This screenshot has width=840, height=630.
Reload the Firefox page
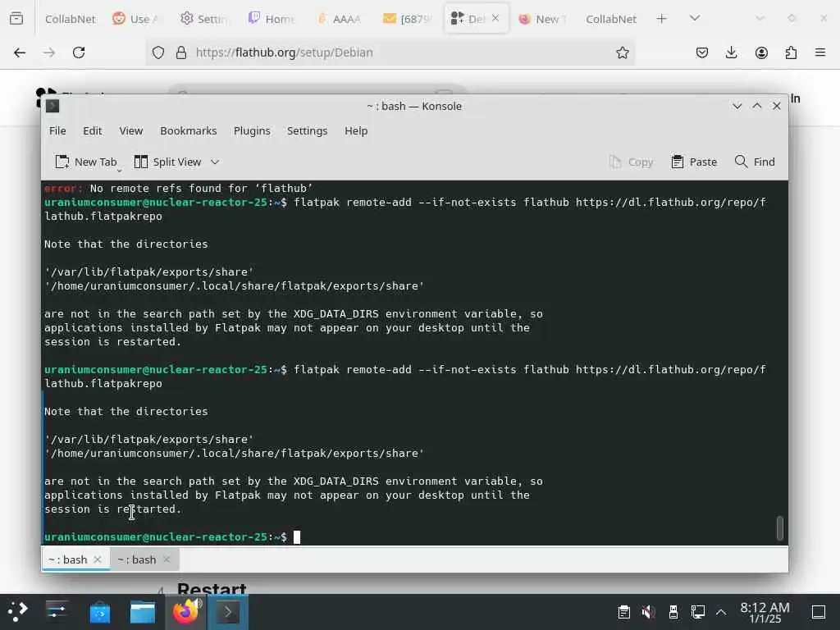tap(79, 52)
